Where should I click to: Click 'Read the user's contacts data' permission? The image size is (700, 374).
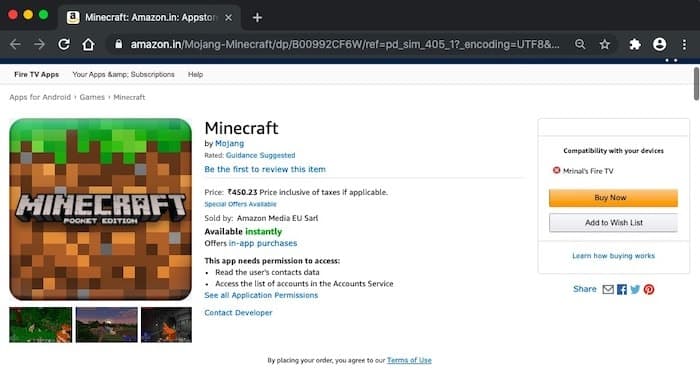pyautogui.click(x=267, y=272)
